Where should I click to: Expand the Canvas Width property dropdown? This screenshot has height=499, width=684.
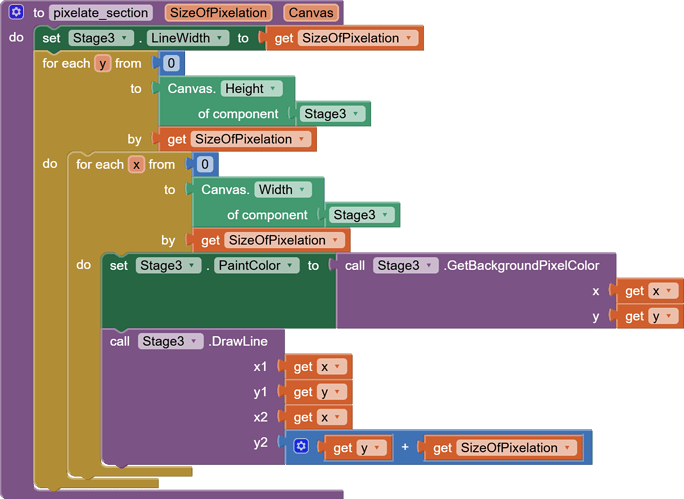click(x=282, y=189)
